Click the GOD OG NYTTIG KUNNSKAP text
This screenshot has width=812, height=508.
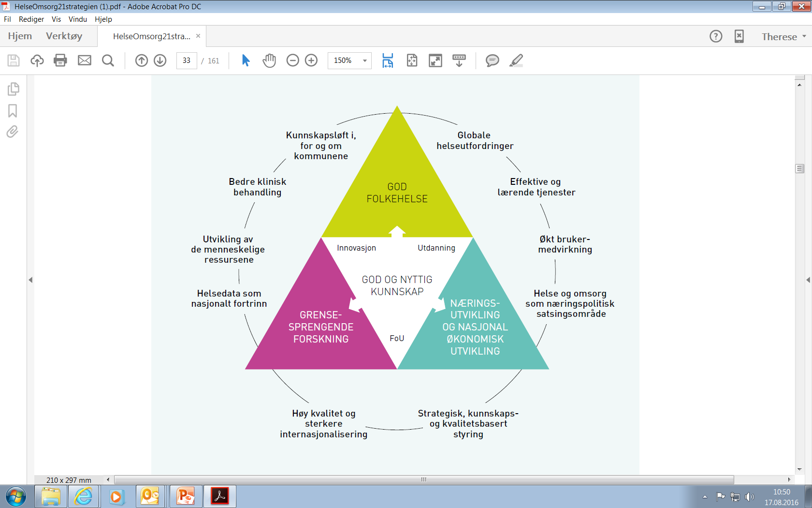[x=397, y=285]
